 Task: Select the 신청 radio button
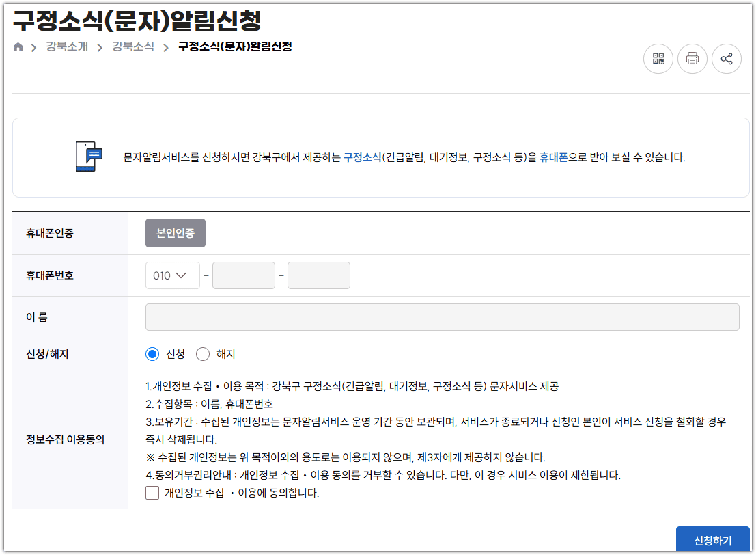[x=152, y=353]
